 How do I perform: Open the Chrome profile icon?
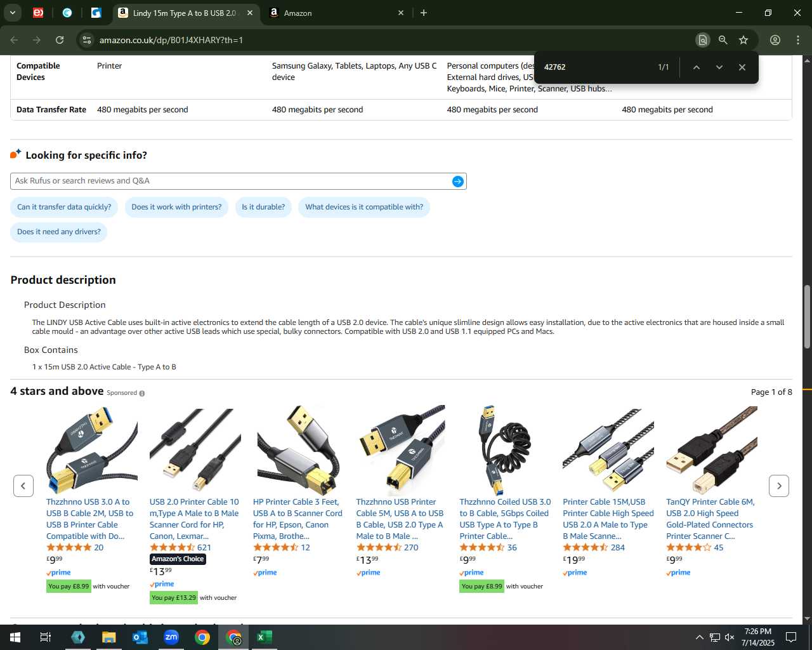coord(775,40)
